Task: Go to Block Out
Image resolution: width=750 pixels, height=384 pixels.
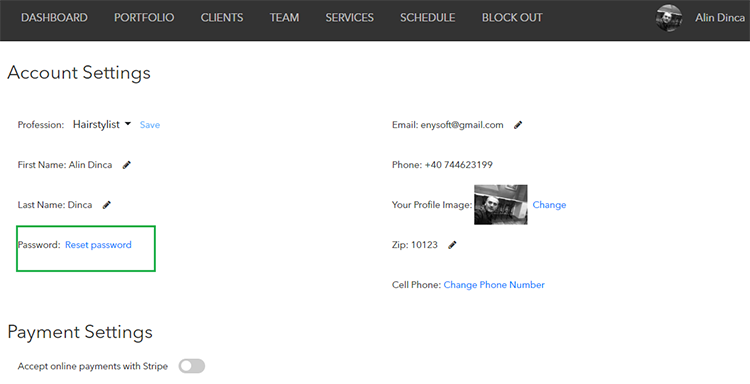Action: pyautogui.click(x=512, y=18)
